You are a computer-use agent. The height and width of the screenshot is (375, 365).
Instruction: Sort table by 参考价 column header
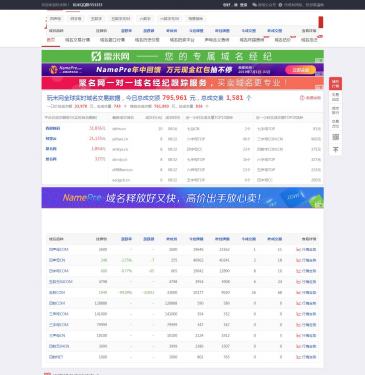coord(172,239)
